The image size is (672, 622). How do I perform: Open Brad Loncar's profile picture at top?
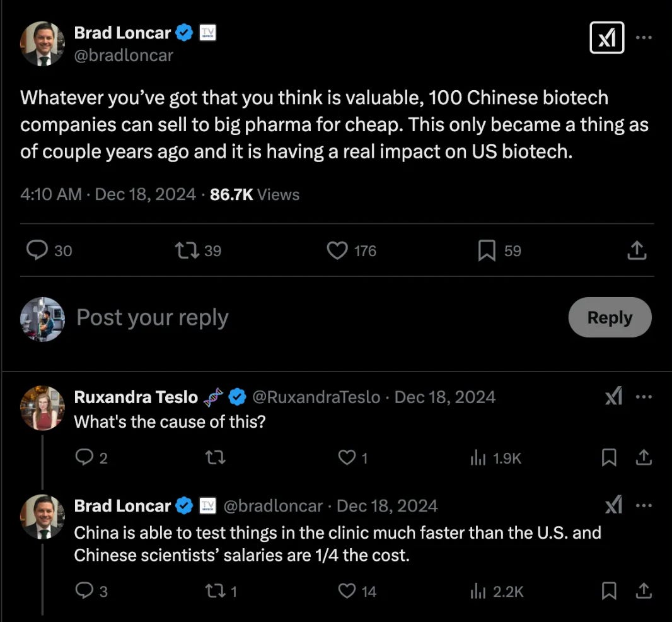click(42, 44)
